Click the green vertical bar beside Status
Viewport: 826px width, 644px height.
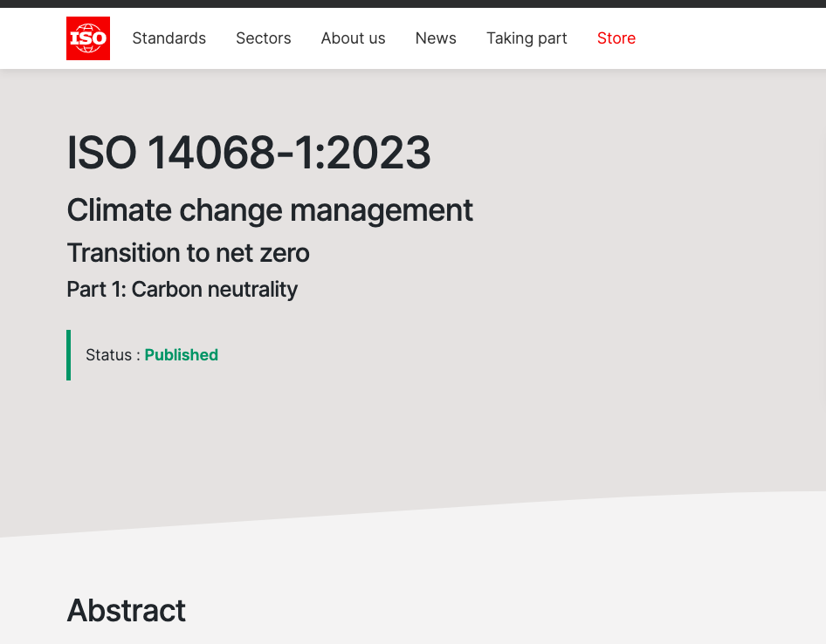click(68, 355)
